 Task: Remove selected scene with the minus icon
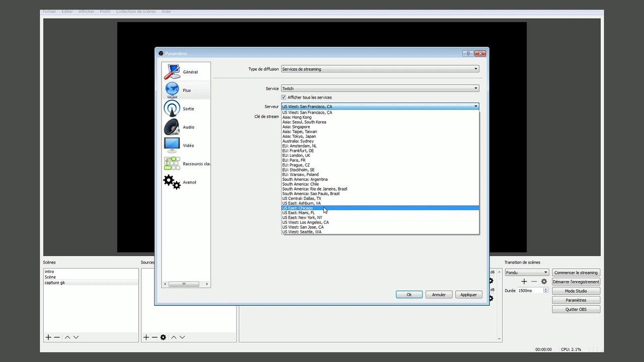coord(57,337)
